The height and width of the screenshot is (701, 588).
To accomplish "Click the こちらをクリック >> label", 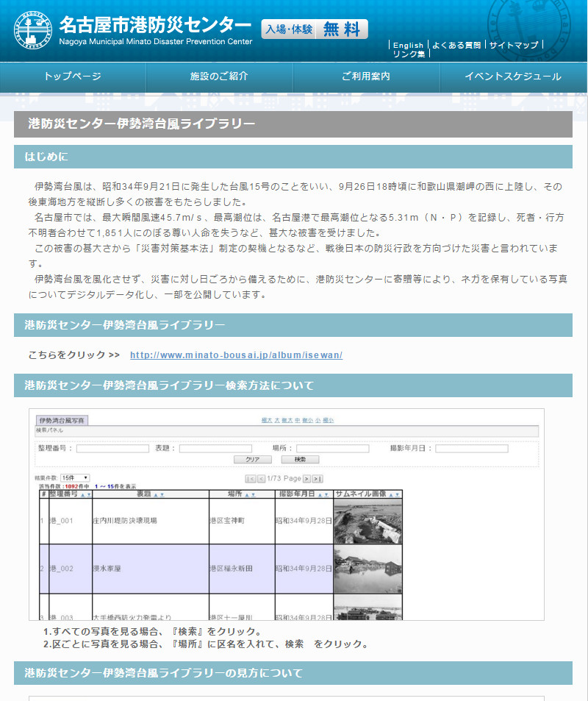I will tap(74, 355).
